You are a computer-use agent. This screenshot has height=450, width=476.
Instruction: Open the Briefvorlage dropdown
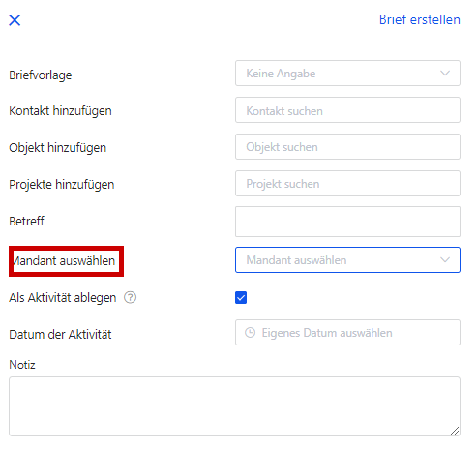pos(347,74)
